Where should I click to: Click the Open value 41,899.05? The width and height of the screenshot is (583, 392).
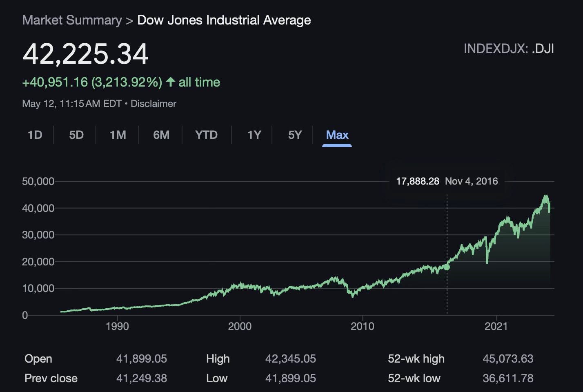point(142,359)
